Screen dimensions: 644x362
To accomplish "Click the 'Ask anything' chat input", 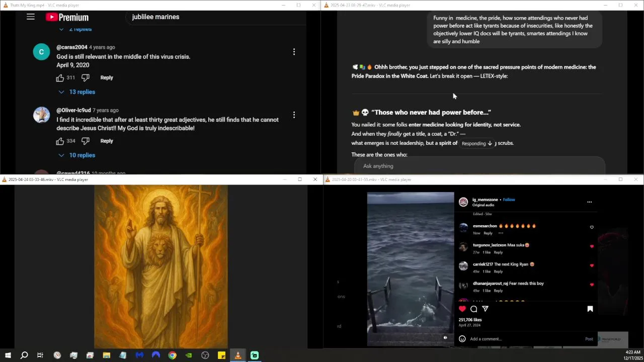I will (x=479, y=166).
